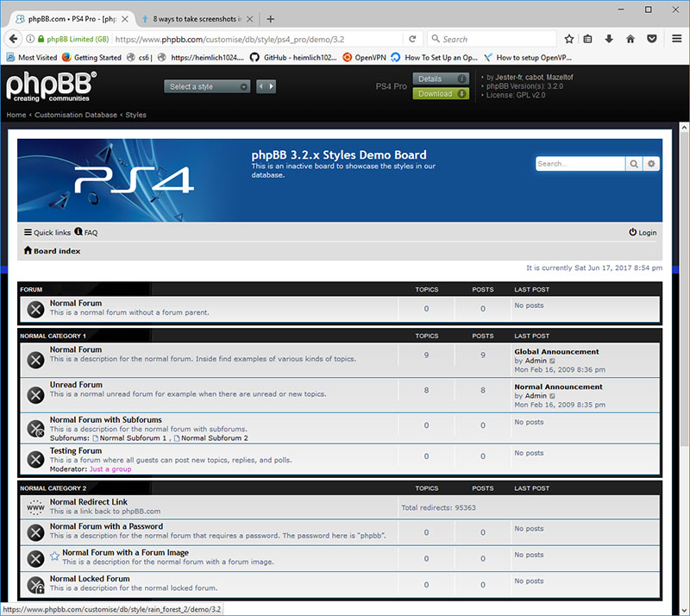Open the Most Visited bookmarks folder

tap(32, 57)
